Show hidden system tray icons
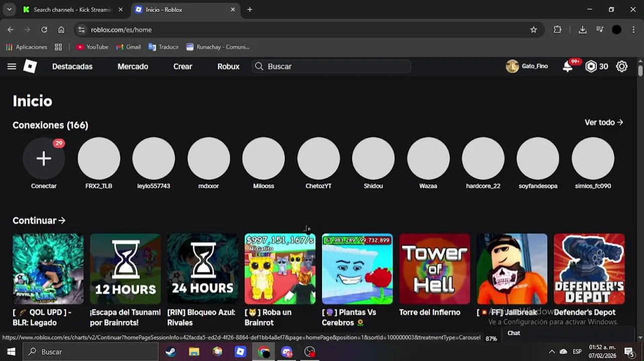Viewport: 644px width, 361px height. point(552,351)
